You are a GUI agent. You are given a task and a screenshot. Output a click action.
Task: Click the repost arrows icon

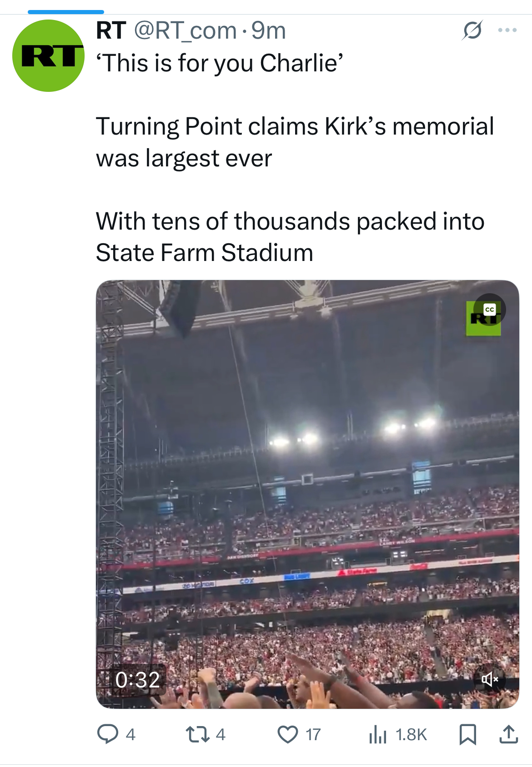pos(197,734)
